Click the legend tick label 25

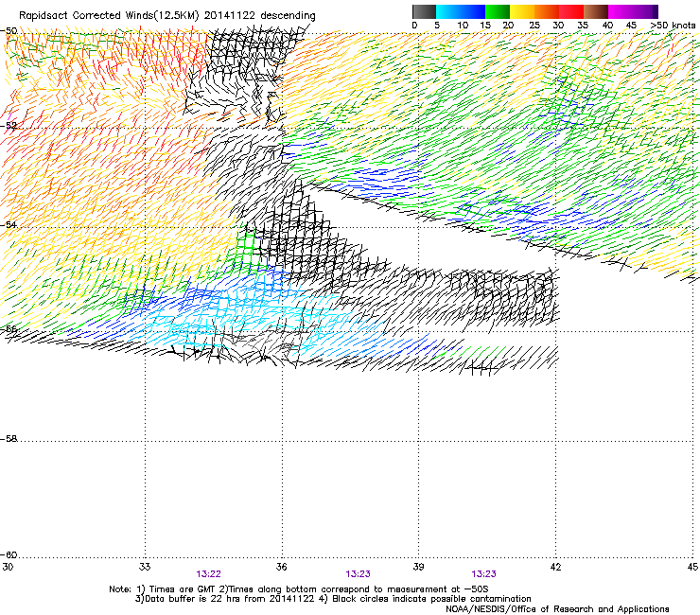coord(534,26)
